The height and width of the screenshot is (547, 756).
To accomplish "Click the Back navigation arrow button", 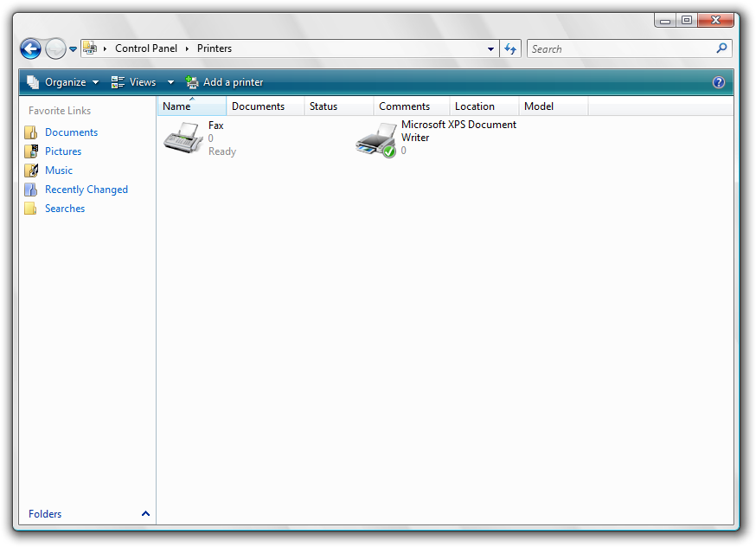I will coord(30,48).
